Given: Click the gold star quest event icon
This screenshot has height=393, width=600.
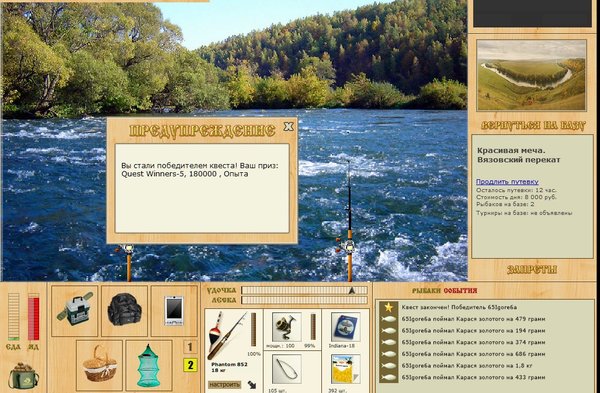Looking at the screenshot, I should [389, 307].
